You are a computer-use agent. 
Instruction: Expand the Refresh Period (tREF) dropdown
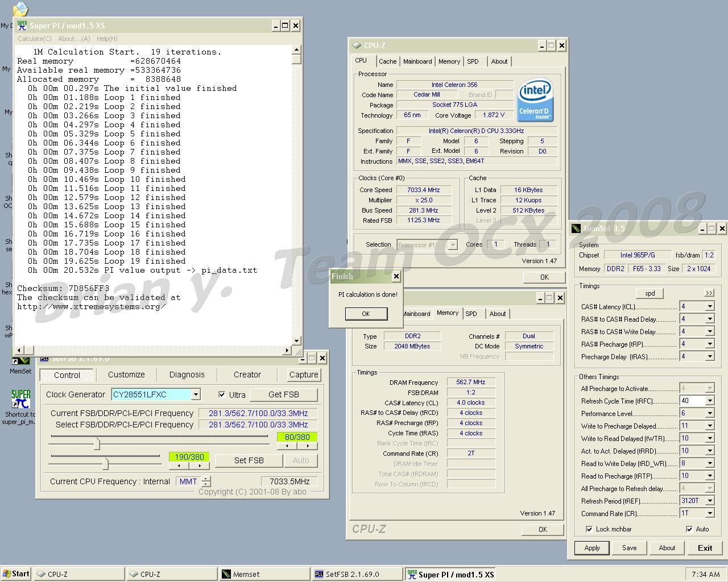709,501
